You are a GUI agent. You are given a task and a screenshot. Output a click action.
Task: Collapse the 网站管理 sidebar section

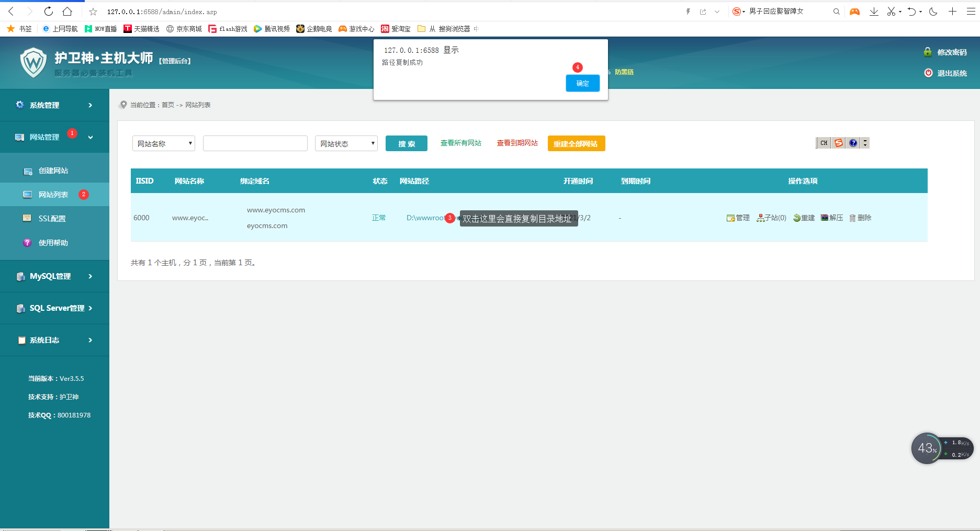[89, 137]
